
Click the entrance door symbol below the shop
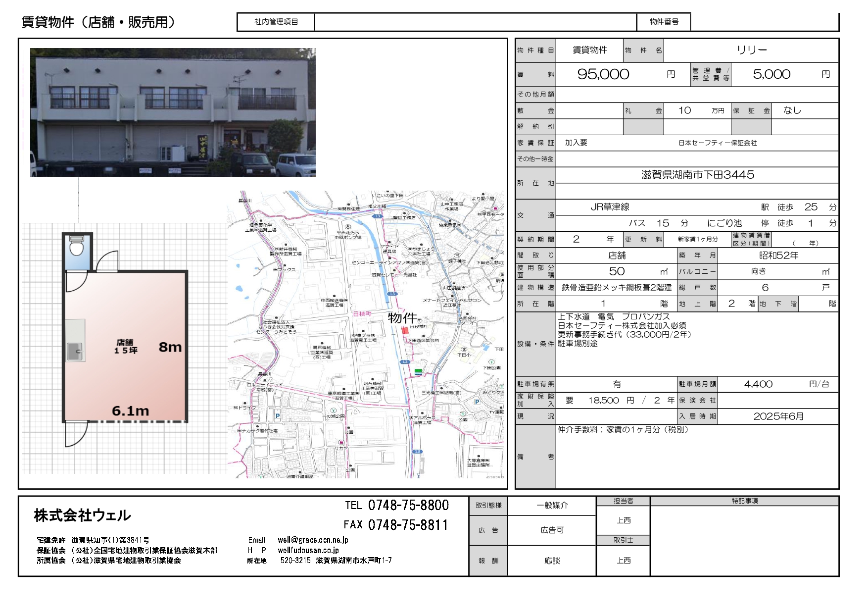pyautogui.click(x=75, y=433)
